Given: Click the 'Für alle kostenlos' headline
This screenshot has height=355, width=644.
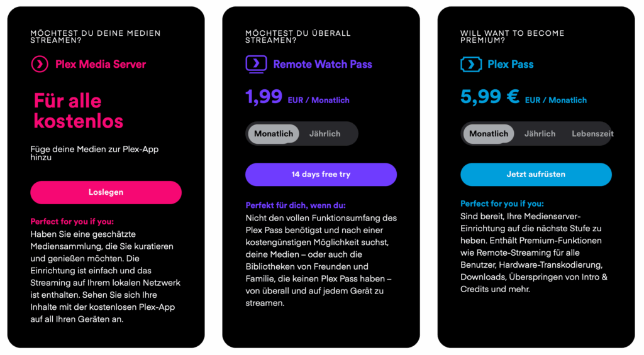Looking at the screenshot, I should click(x=78, y=111).
